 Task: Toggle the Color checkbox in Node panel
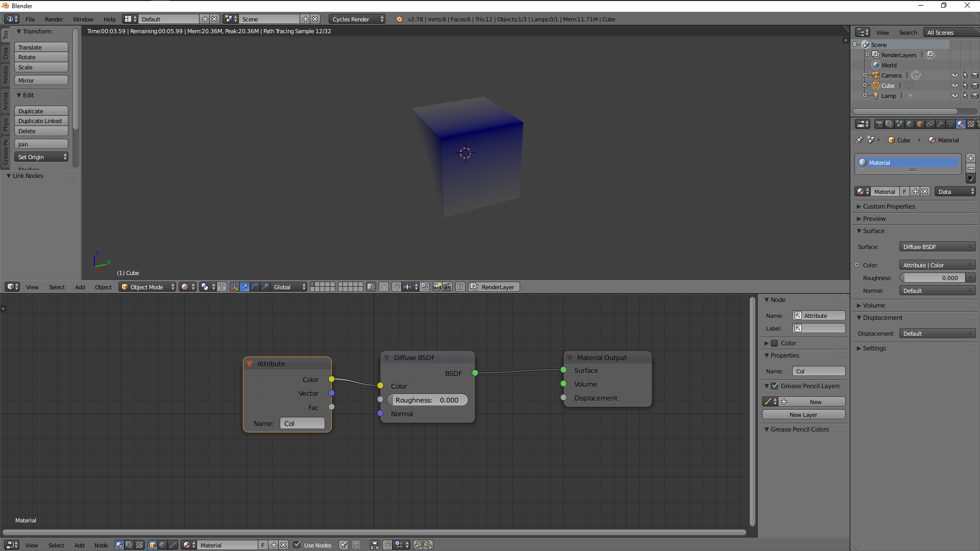[774, 343]
